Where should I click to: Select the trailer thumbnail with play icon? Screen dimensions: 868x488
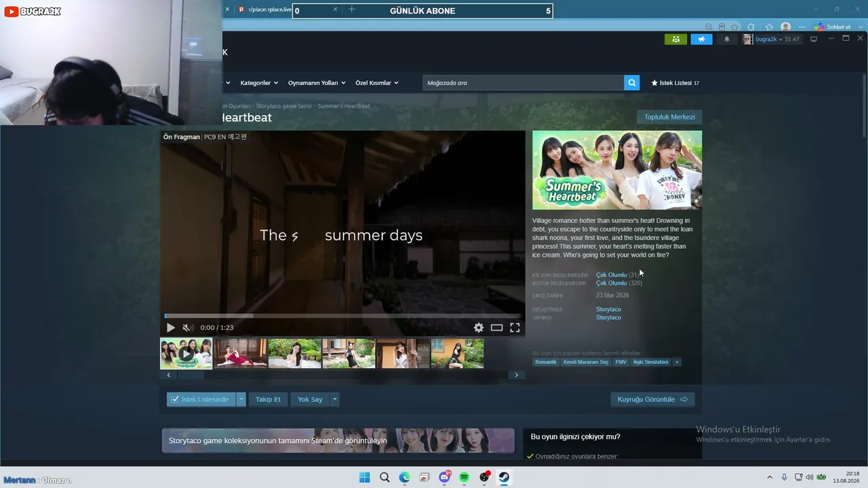tap(186, 354)
